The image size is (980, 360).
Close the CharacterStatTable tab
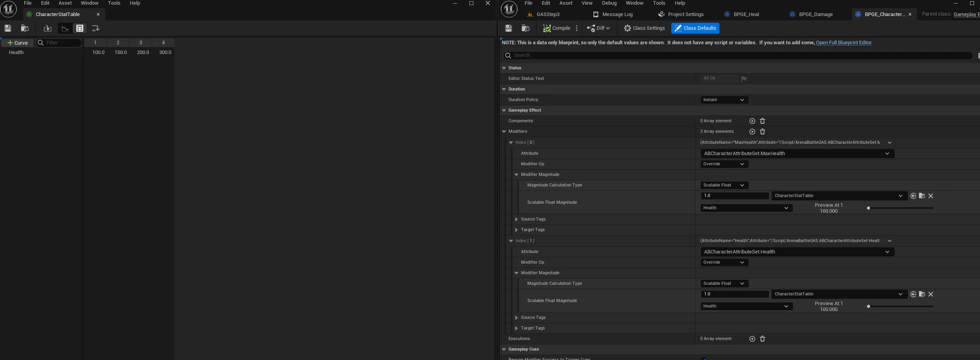coord(98,14)
